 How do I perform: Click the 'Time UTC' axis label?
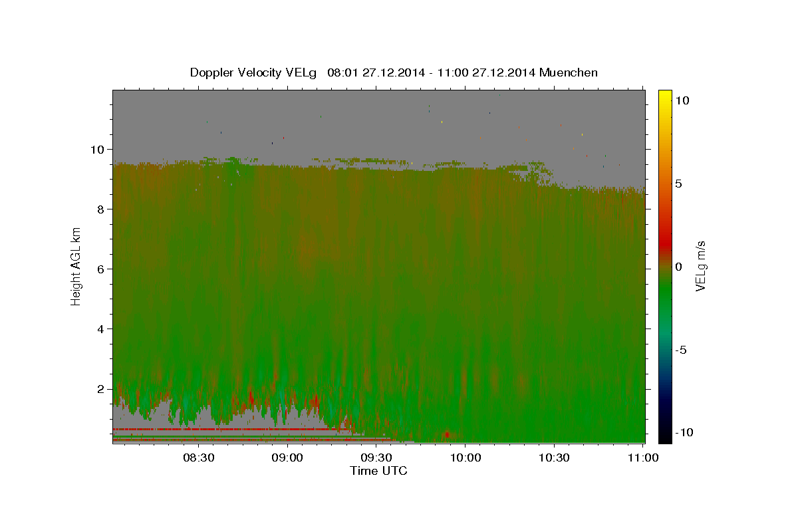pyautogui.click(x=378, y=471)
